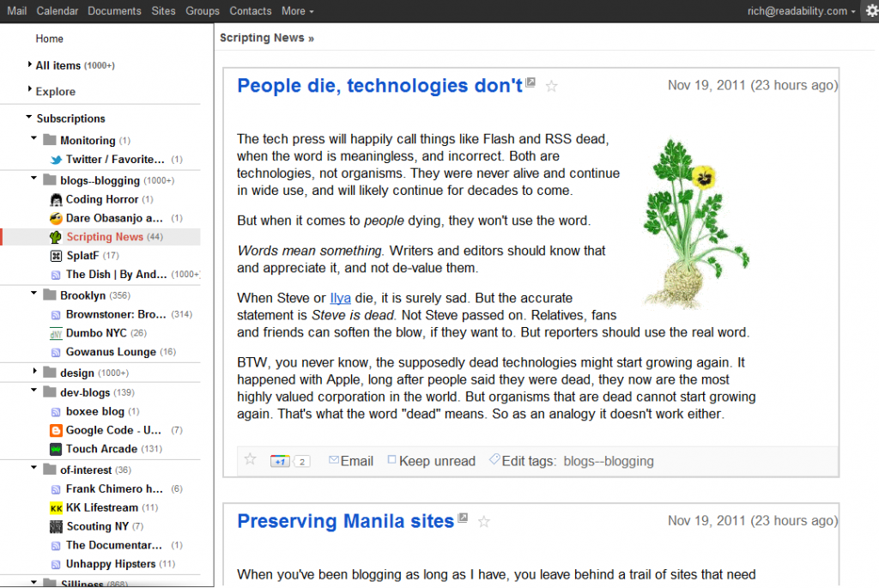Collapse the Monitoring folder

click(x=33, y=137)
